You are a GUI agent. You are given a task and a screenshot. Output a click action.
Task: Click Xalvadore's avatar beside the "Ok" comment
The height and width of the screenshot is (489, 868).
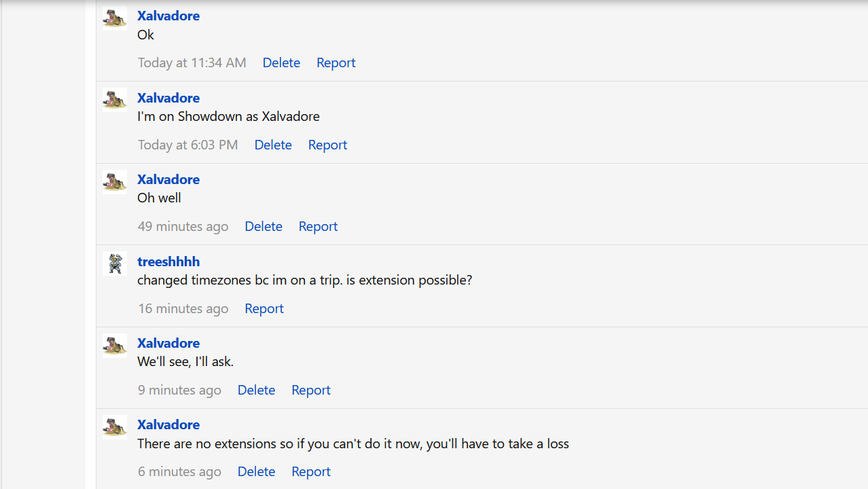[114, 18]
